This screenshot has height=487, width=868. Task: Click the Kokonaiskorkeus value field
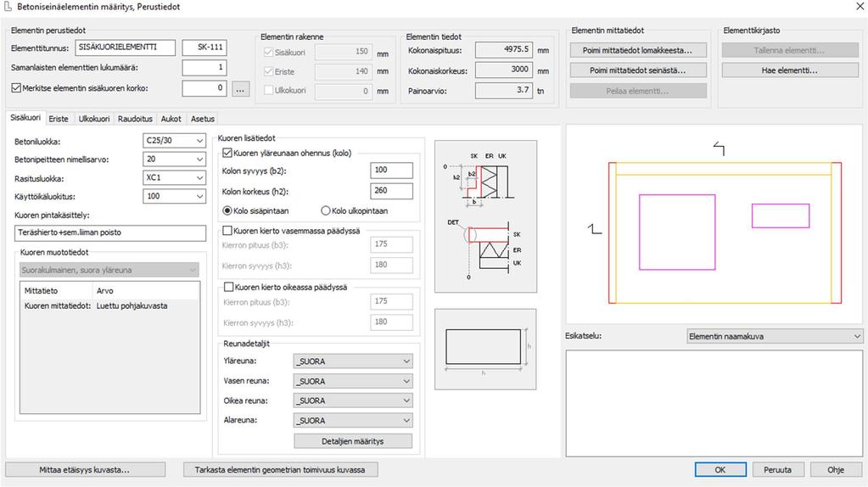504,70
